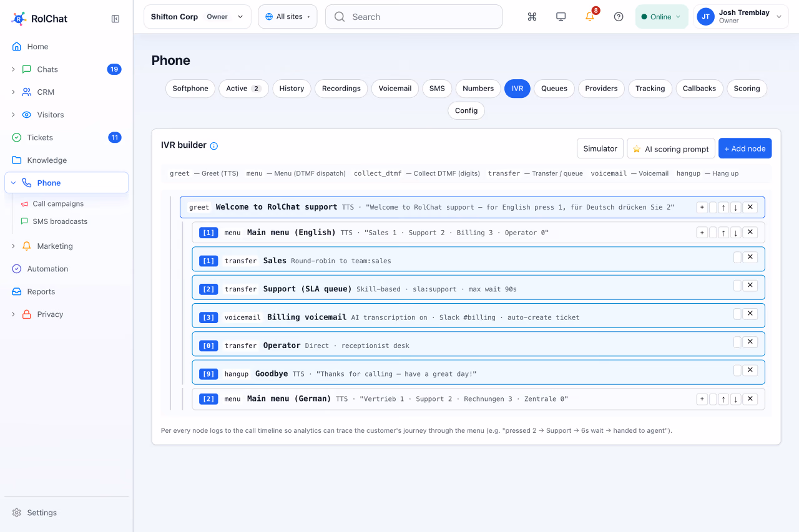
Task: Delete the Main menu (German) node
Action: pos(750,399)
